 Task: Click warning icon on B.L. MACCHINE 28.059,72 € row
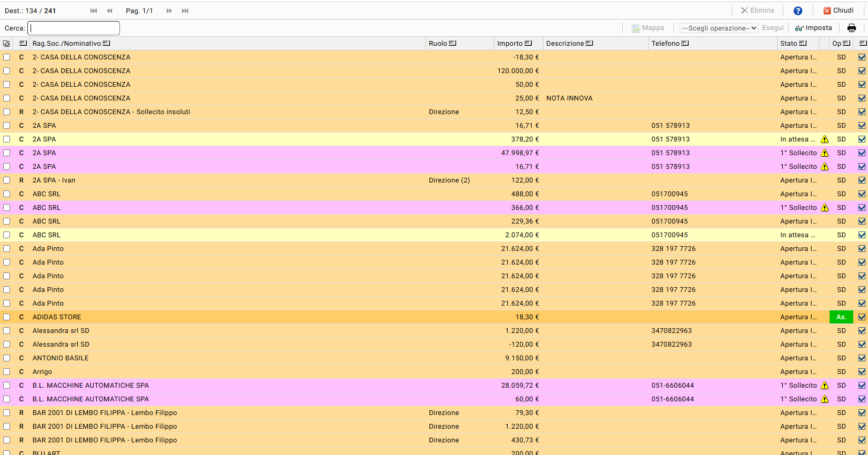(x=824, y=386)
